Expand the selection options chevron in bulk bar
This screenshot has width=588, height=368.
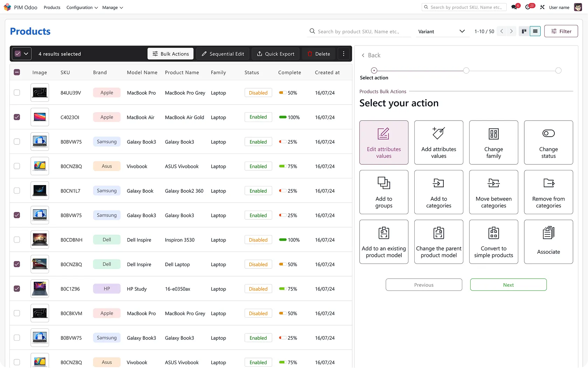tap(26, 54)
